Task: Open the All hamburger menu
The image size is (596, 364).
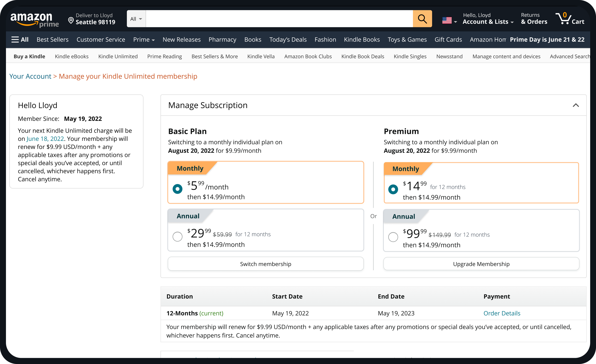Action: click(x=20, y=39)
